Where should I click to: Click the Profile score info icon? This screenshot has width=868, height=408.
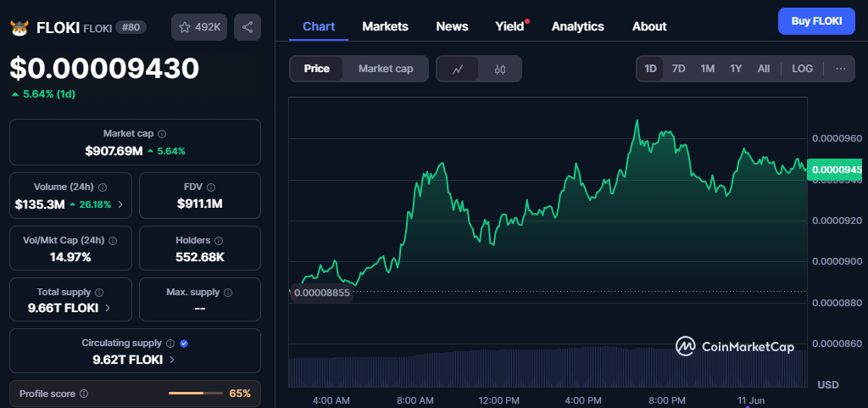pos(84,394)
